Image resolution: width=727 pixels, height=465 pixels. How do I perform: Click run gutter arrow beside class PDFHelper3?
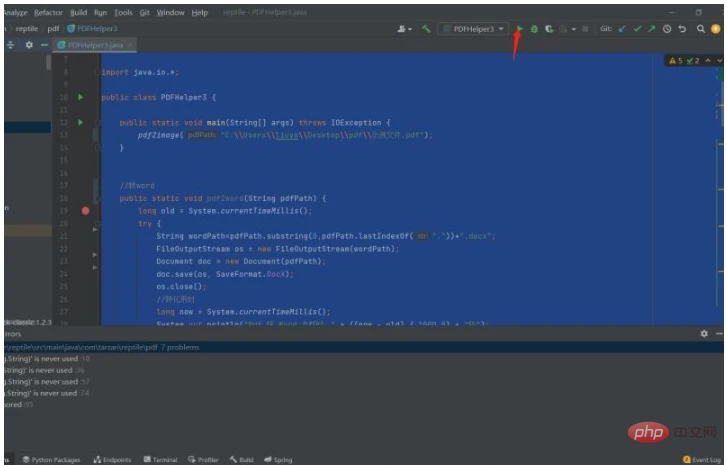tap(81, 97)
